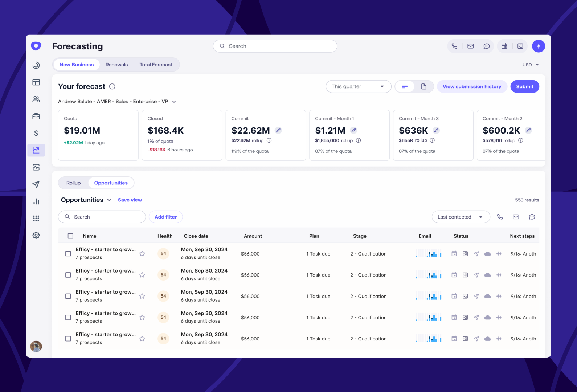The width and height of the screenshot is (577, 392).
Task: Open the USD currency dropdown
Action: pyautogui.click(x=531, y=65)
